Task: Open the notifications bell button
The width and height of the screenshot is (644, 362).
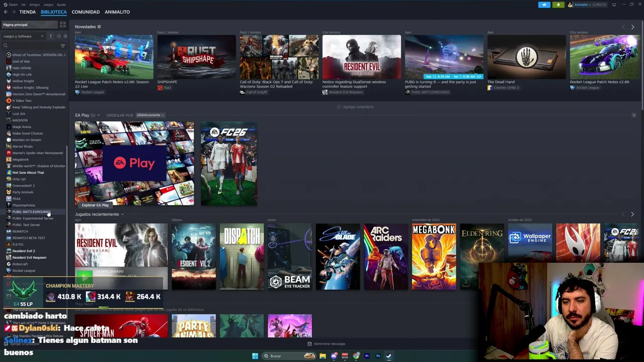Action: pyautogui.click(x=558, y=5)
